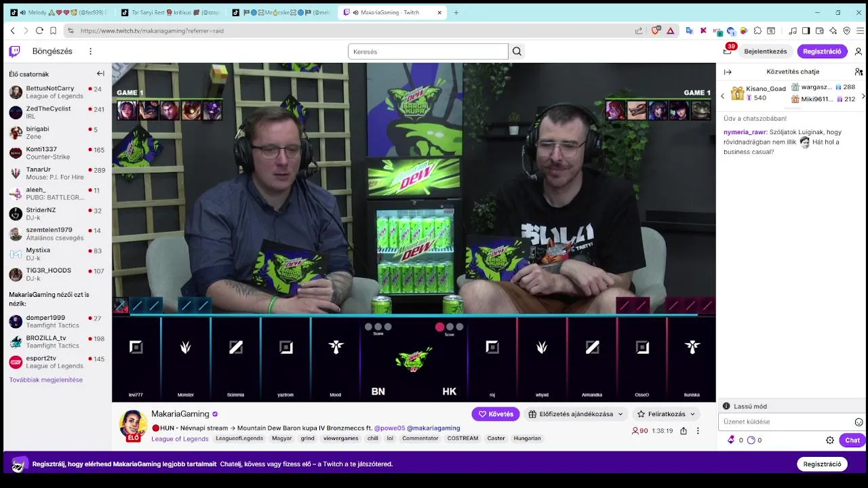This screenshot has width=868, height=488.
Task: Open the BettusNotCarry live channel
Action: (x=56, y=92)
